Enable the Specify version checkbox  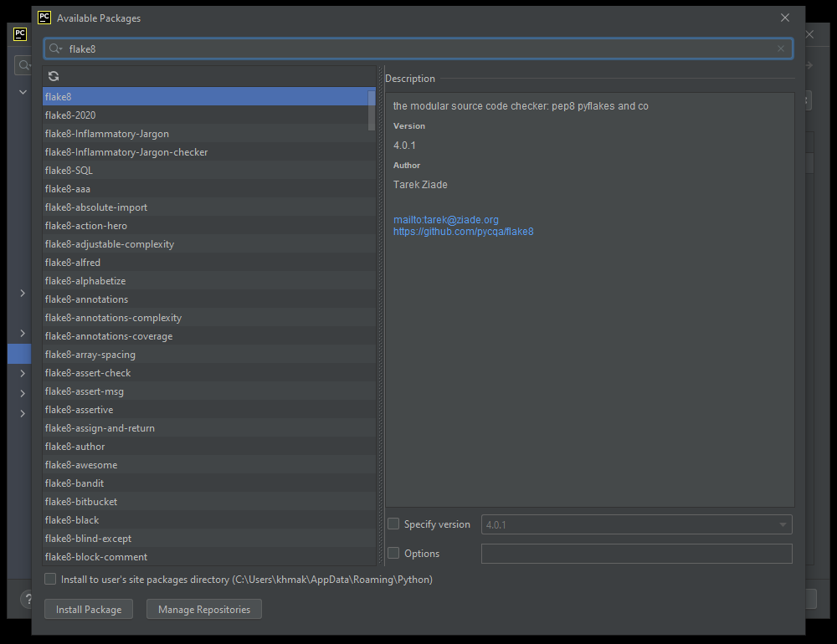393,524
